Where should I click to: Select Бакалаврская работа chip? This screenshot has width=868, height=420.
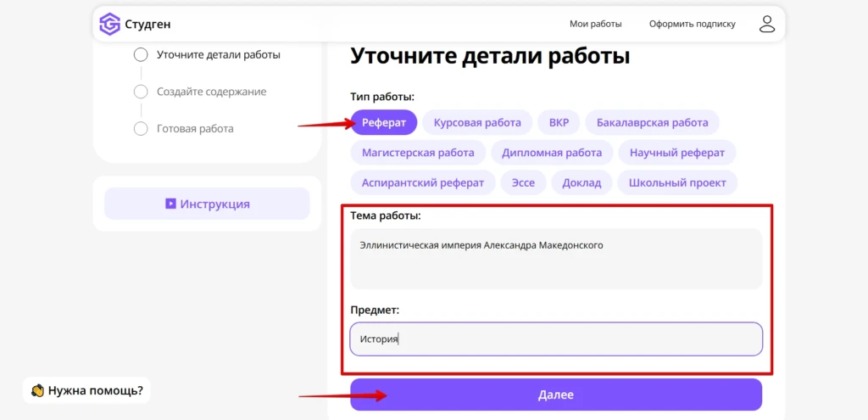pos(652,122)
